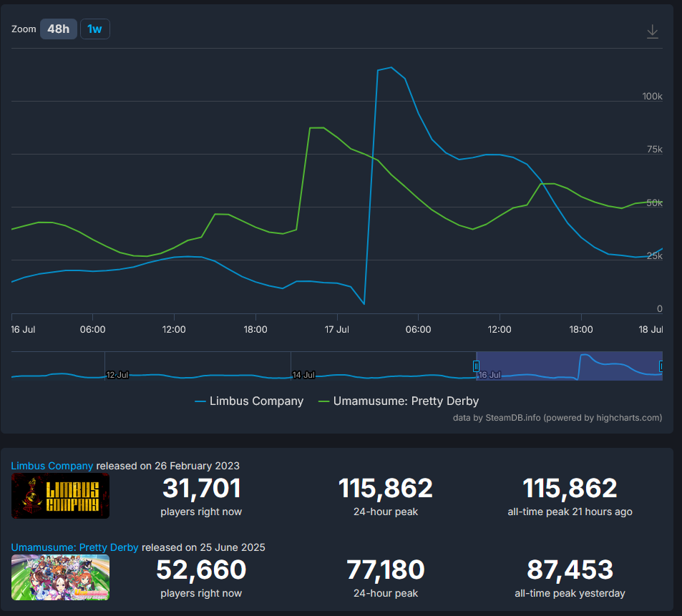Click the 18 Jul x-axis label
Screen dimensions: 682x616
[651, 330]
